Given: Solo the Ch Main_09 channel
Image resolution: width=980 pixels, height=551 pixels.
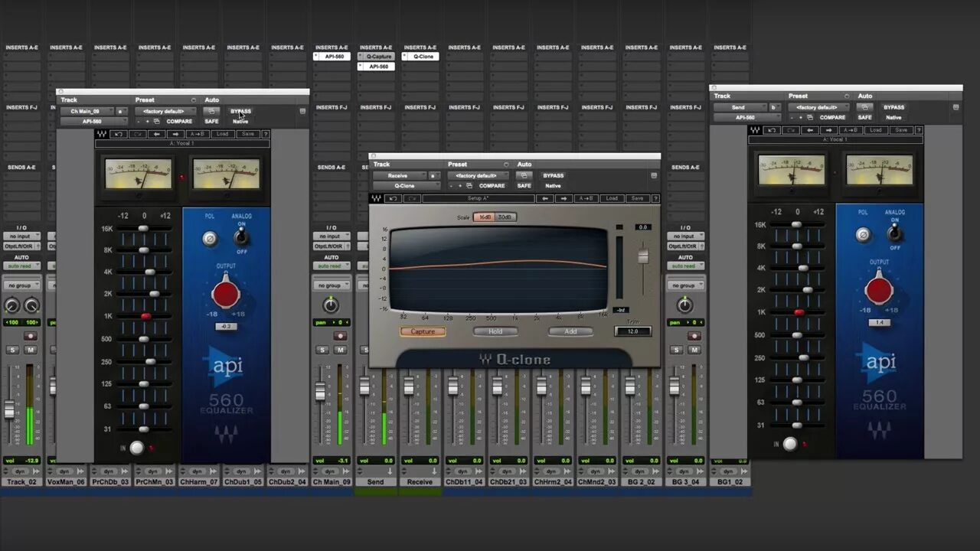Looking at the screenshot, I should (322, 350).
